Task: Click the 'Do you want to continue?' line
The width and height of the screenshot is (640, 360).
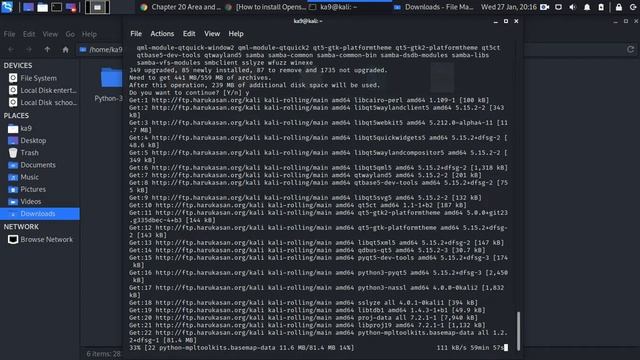Action: (x=189, y=93)
